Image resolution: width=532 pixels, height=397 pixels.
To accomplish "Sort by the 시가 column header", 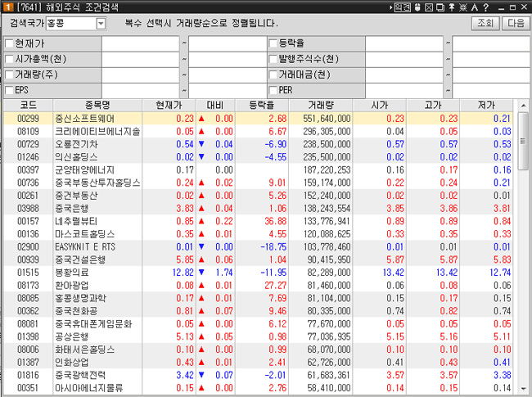I will 379,106.
